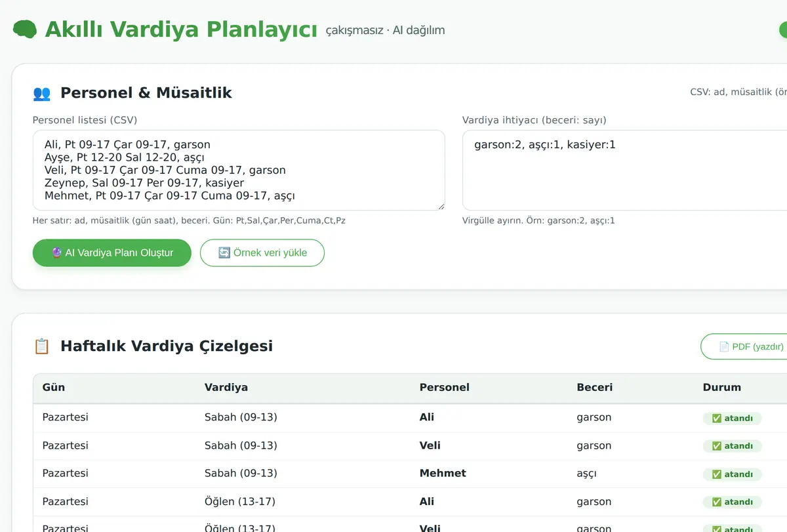Click the aşçı skill cell for Mehmet
This screenshot has height=532, width=787.
587,474
